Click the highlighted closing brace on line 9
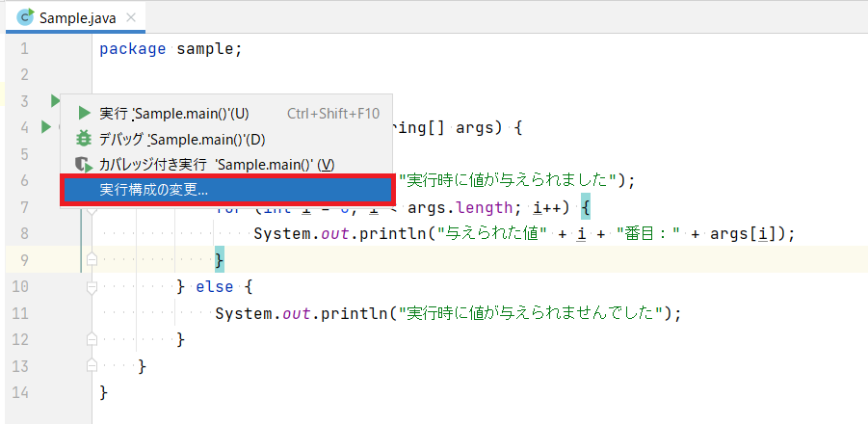The width and height of the screenshot is (868, 424). (x=220, y=259)
